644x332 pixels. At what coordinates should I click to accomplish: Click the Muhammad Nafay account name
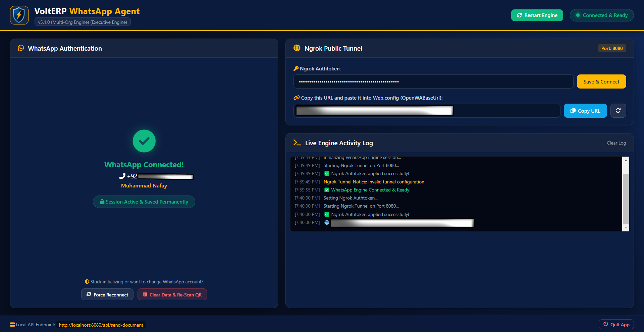144,186
